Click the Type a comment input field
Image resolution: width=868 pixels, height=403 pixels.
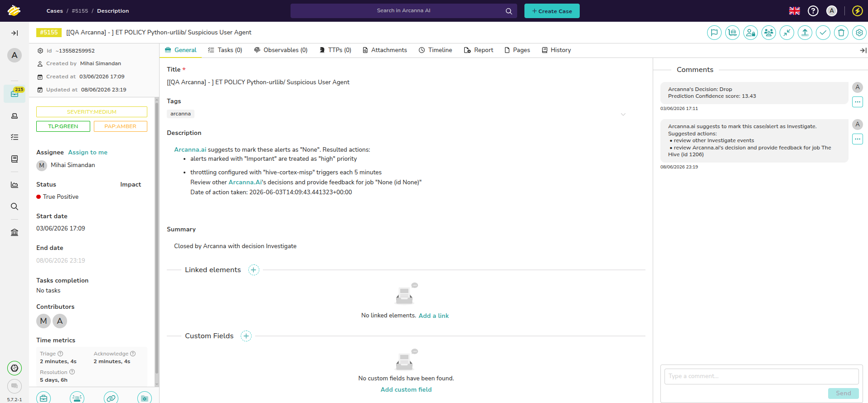pyautogui.click(x=761, y=376)
